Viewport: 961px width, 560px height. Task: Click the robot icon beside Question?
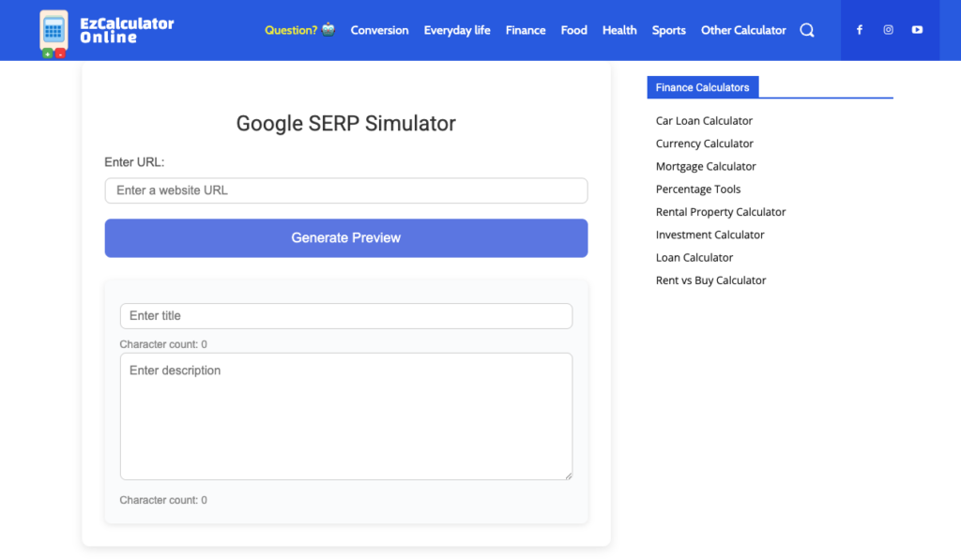(328, 29)
